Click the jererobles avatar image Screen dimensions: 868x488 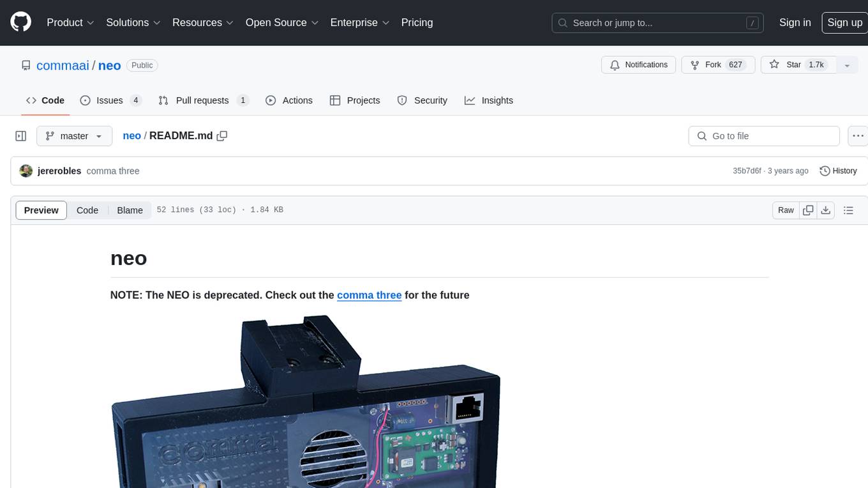coord(26,171)
